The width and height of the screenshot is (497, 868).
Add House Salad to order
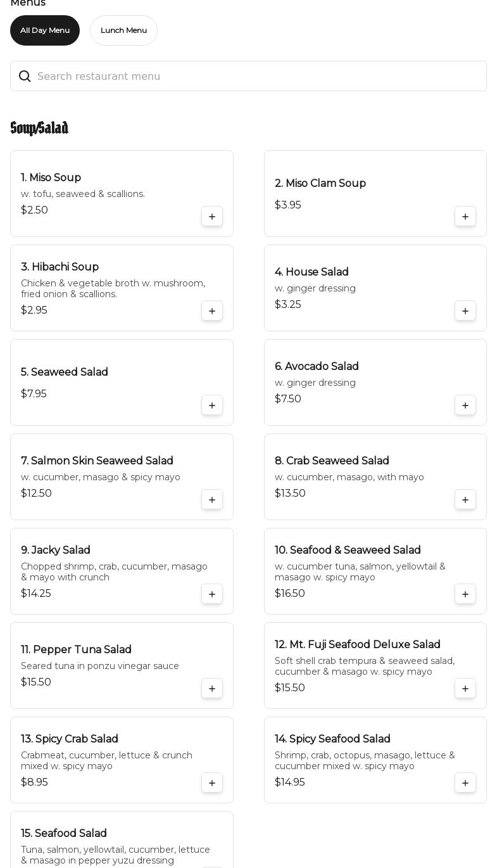tap(465, 311)
